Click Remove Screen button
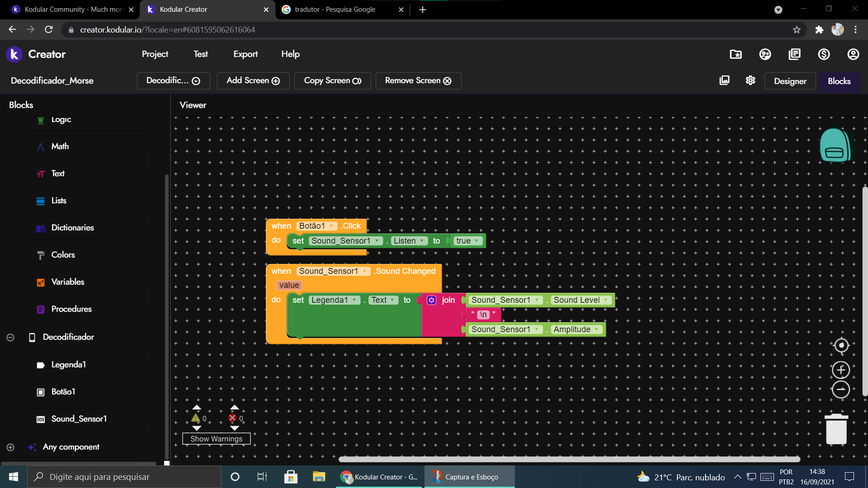The image size is (868, 488). coord(418,81)
